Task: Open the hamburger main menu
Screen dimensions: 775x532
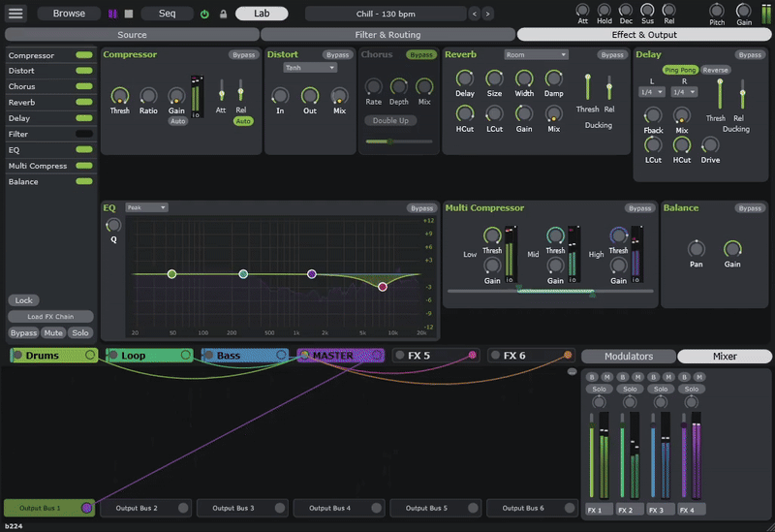Action: pos(15,14)
